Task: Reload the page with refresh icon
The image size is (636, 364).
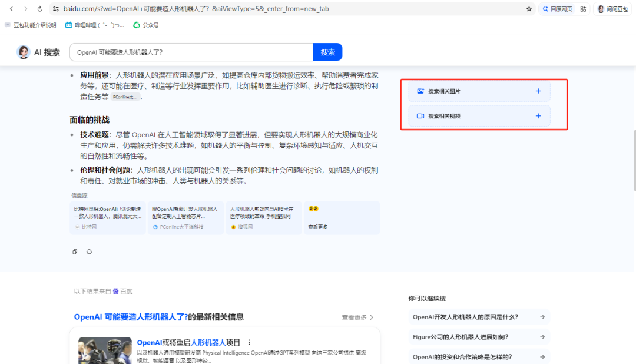Action: point(40,8)
